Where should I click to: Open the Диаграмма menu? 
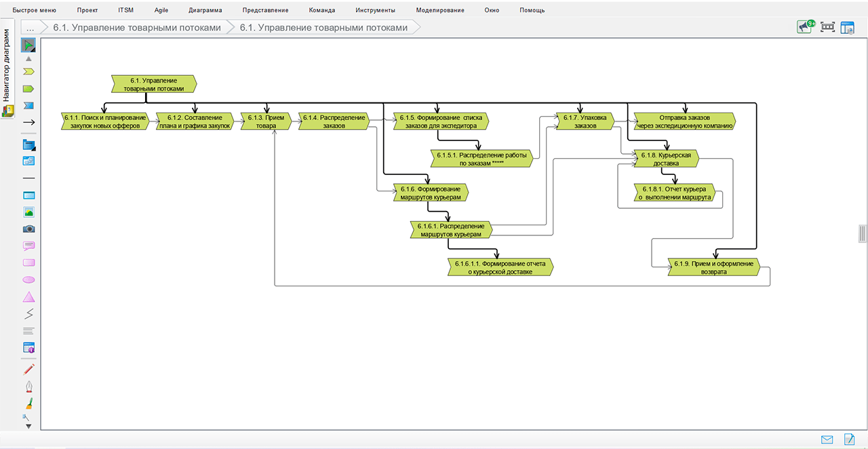[205, 10]
